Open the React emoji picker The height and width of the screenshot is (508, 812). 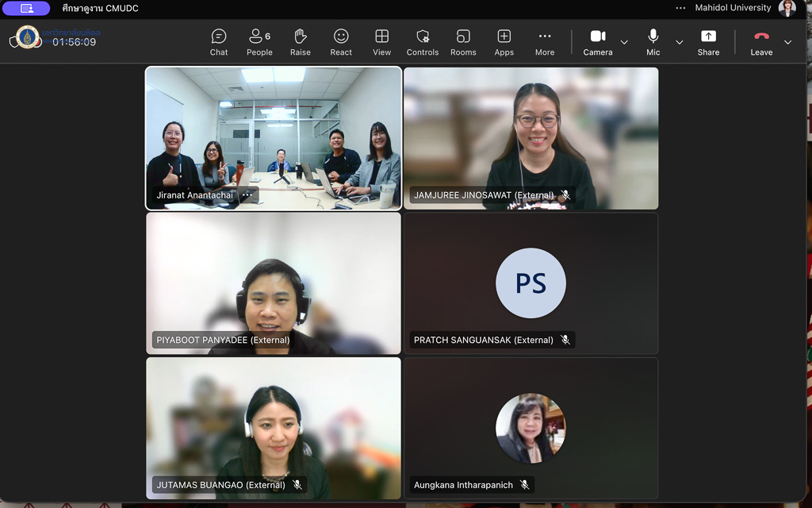tap(341, 42)
